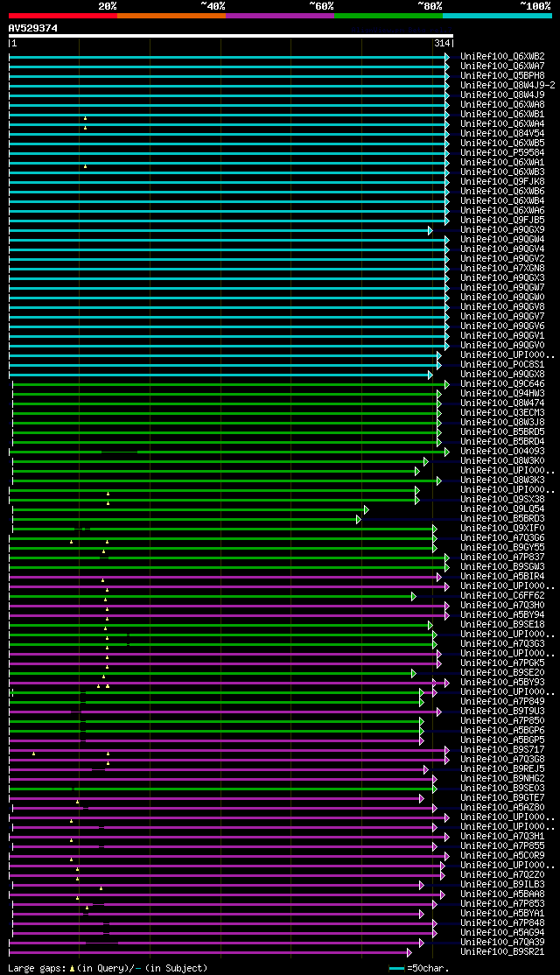
Task: Select the UniRef100_A7PGK5 label
Action: (502, 663)
